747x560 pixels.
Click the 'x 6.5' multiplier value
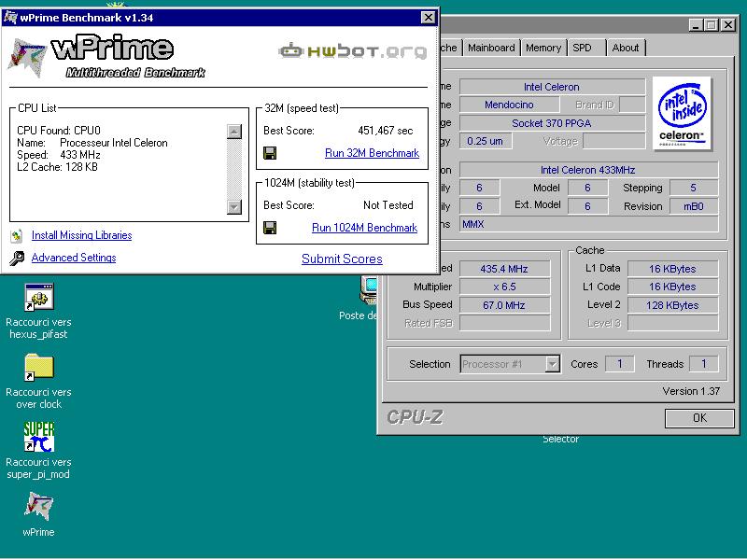[x=504, y=287]
